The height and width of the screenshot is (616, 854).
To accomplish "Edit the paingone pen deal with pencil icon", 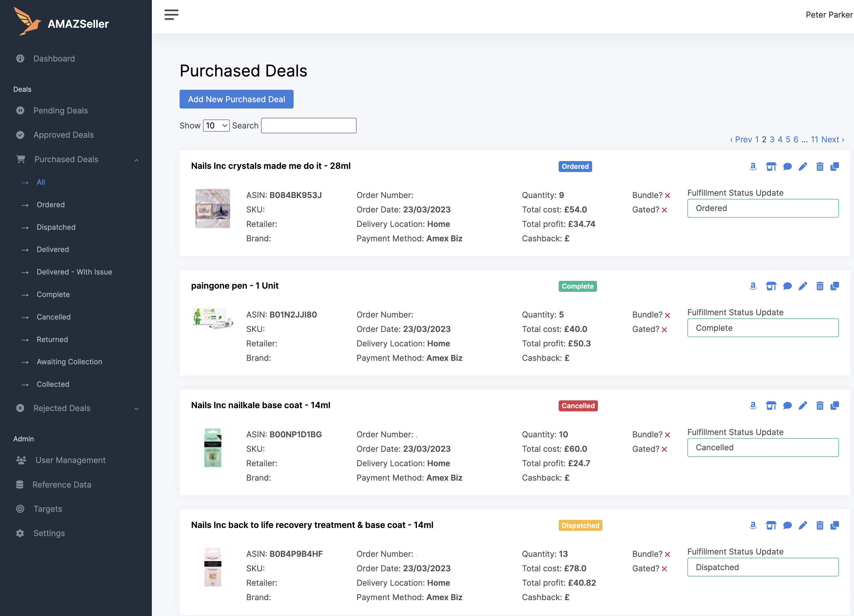I will (x=803, y=286).
